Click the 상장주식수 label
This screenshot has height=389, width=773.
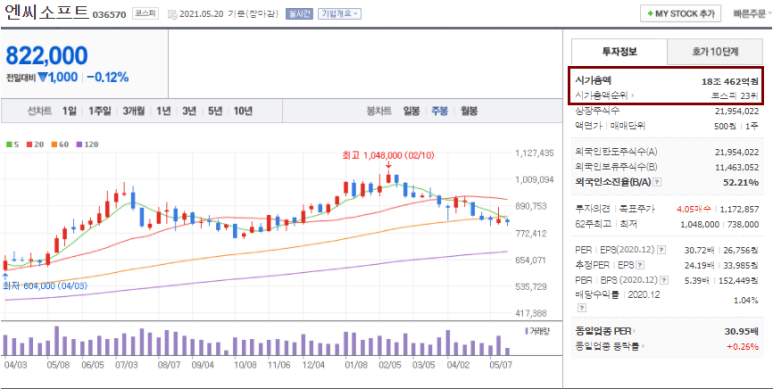pos(598,111)
